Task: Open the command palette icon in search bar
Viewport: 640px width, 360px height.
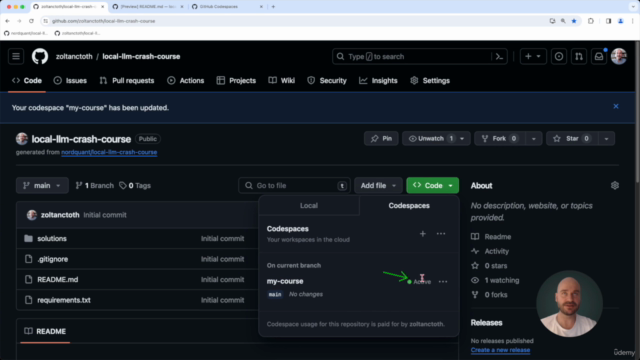Action: [499, 57]
